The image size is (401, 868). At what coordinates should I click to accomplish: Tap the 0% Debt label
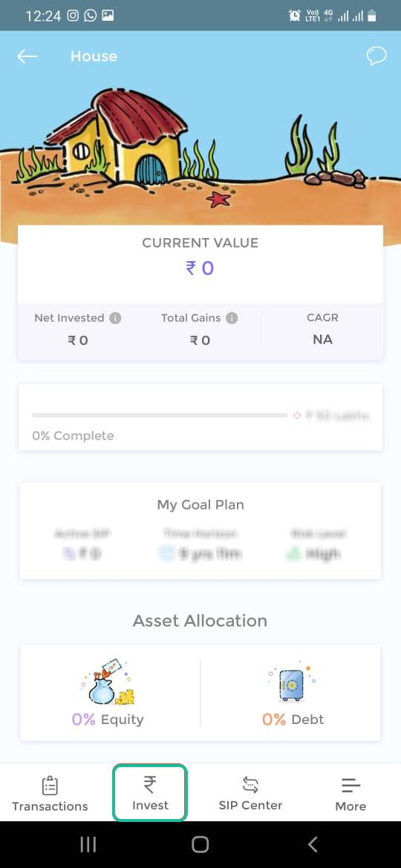pos(293,720)
